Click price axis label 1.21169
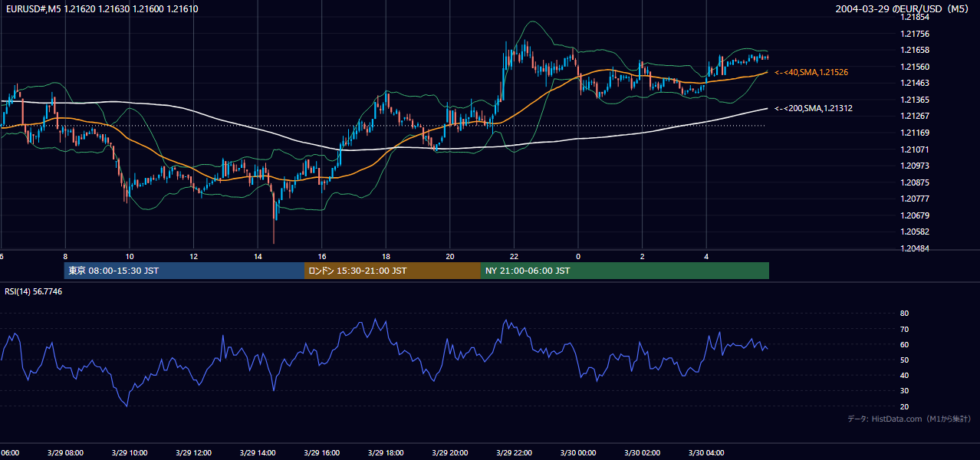The width and height of the screenshot is (980, 460). (914, 133)
